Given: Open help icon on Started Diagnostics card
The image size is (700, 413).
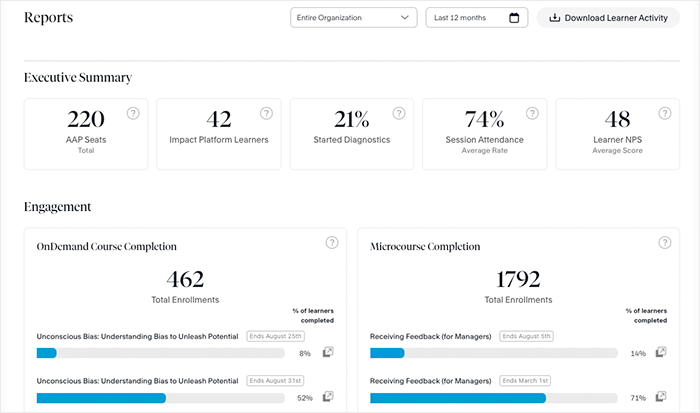Looking at the screenshot, I should coord(399,113).
